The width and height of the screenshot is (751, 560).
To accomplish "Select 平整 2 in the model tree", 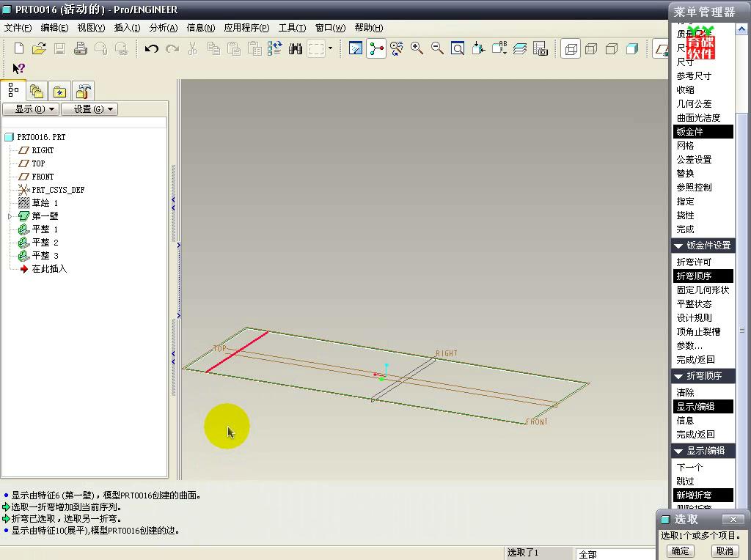I will (x=45, y=243).
